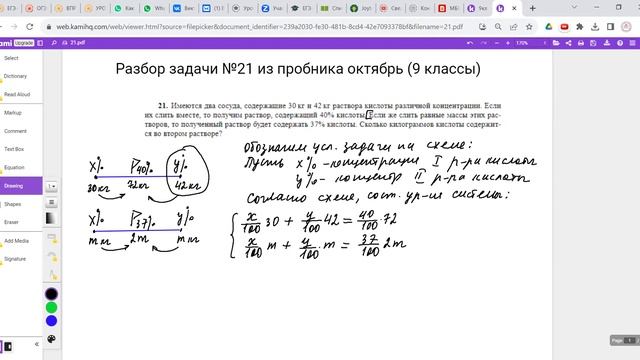The width and height of the screenshot is (640, 360).
Task: Open browser zoom magnifier in address bar
Action: click(498, 27)
